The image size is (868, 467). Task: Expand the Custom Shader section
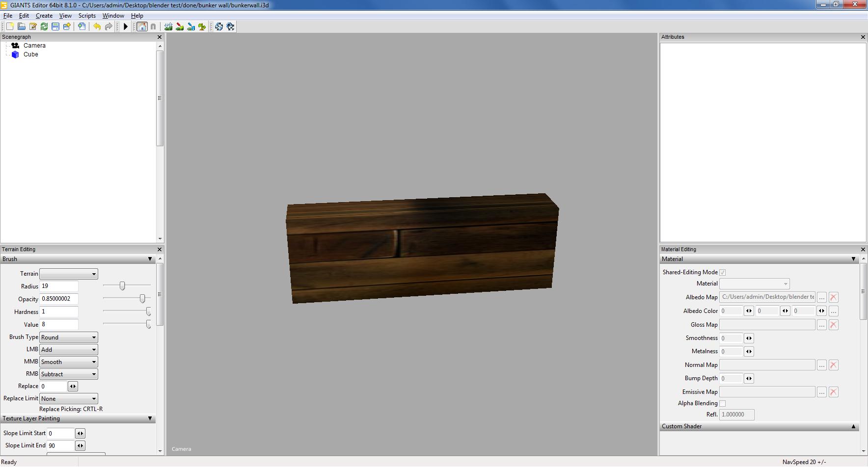[x=853, y=427]
